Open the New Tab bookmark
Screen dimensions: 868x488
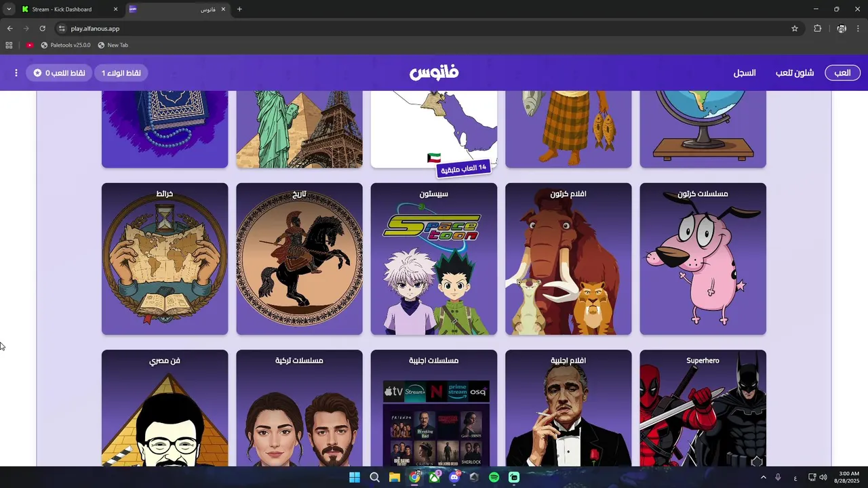coord(113,45)
